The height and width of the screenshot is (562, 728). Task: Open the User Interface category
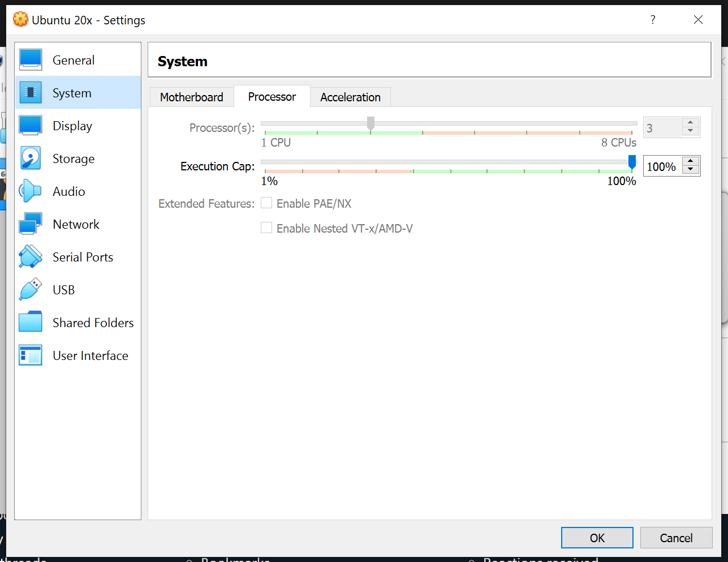point(78,355)
